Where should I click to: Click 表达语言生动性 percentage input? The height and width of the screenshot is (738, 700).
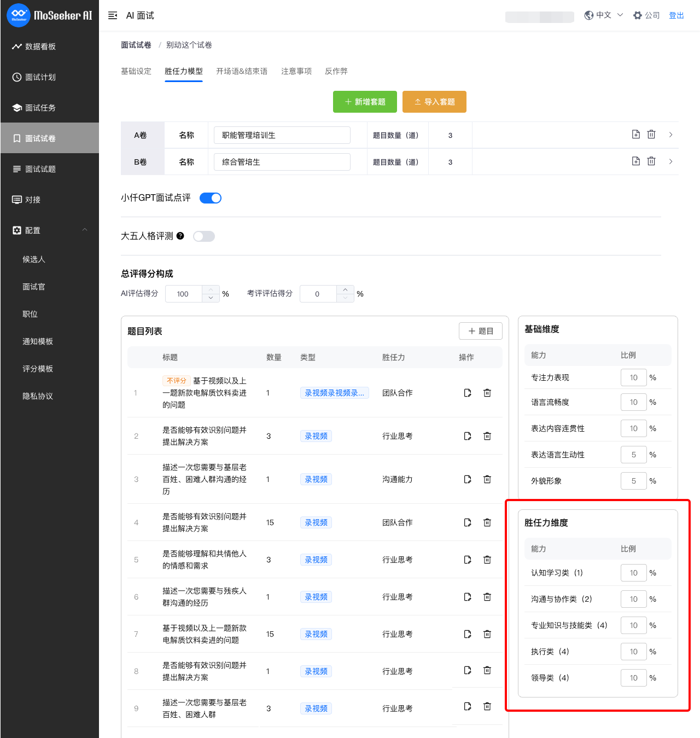634,455
